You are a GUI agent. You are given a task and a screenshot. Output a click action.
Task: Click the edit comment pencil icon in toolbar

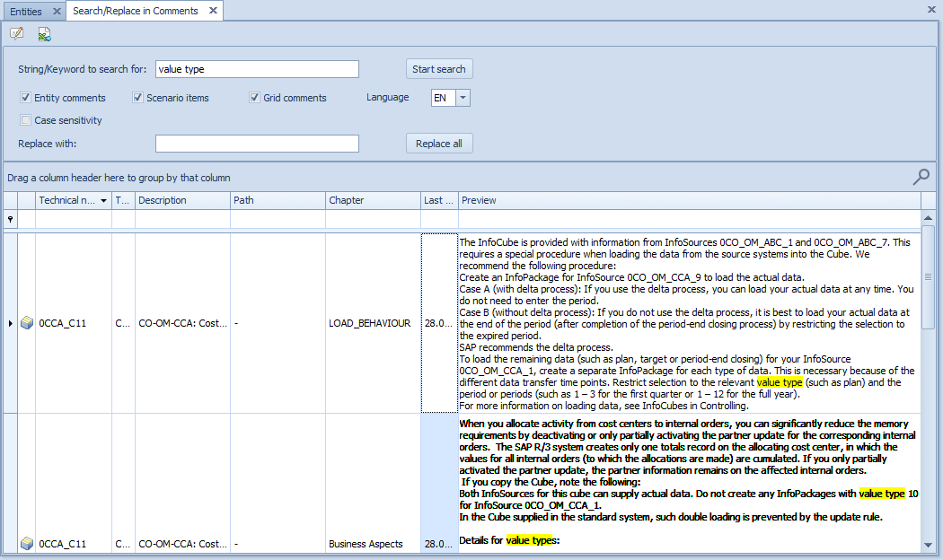tap(17, 34)
